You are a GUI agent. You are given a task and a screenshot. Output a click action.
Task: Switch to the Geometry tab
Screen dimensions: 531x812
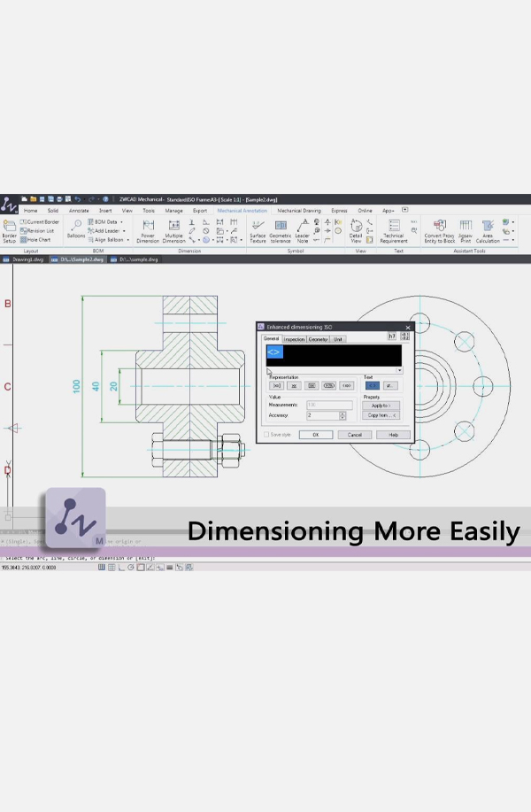pyautogui.click(x=318, y=339)
